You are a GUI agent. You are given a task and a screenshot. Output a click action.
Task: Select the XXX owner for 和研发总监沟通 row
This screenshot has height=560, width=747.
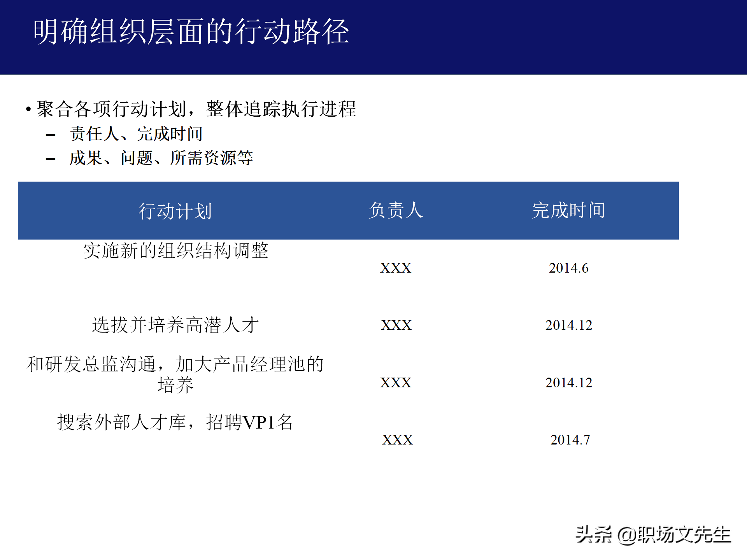coord(396,383)
